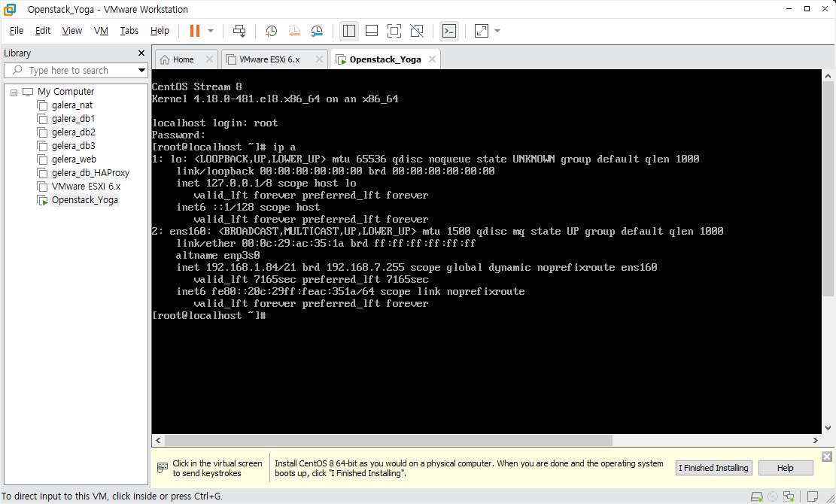Click the Help button in install bar
The height and width of the screenshot is (504, 836).
(786, 468)
